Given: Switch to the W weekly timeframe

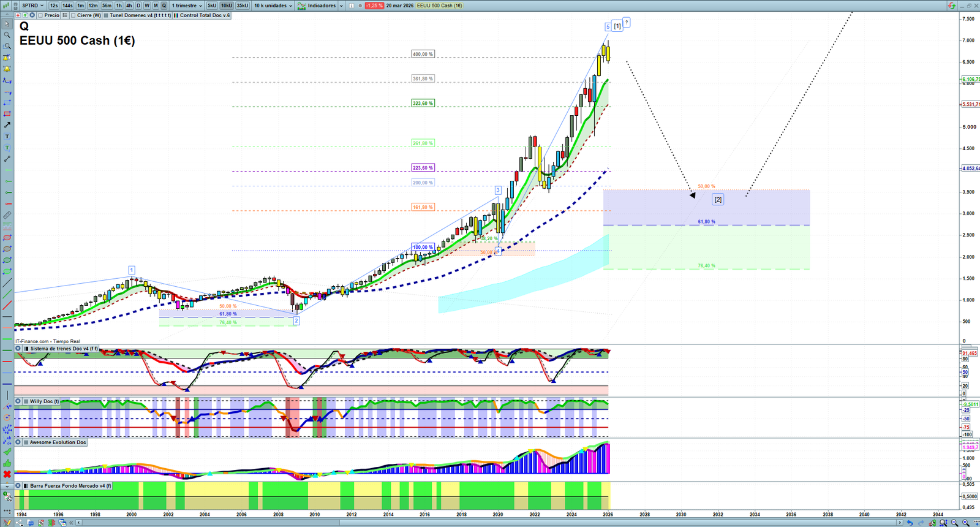Looking at the screenshot, I should point(147,6).
